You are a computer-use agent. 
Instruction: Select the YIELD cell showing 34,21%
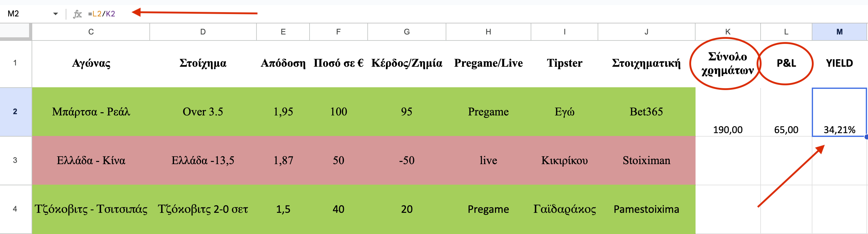coord(839,112)
